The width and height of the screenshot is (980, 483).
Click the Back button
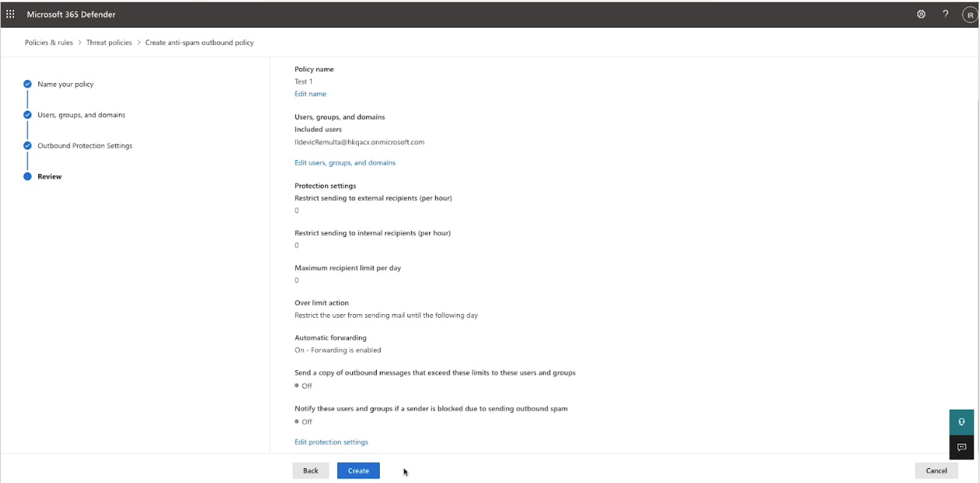310,471
